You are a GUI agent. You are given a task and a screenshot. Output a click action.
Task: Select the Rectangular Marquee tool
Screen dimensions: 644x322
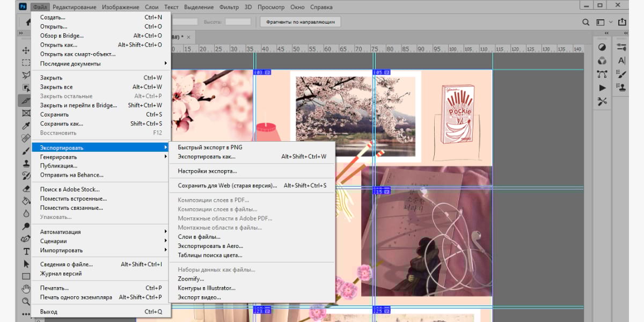[x=26, y=63]
